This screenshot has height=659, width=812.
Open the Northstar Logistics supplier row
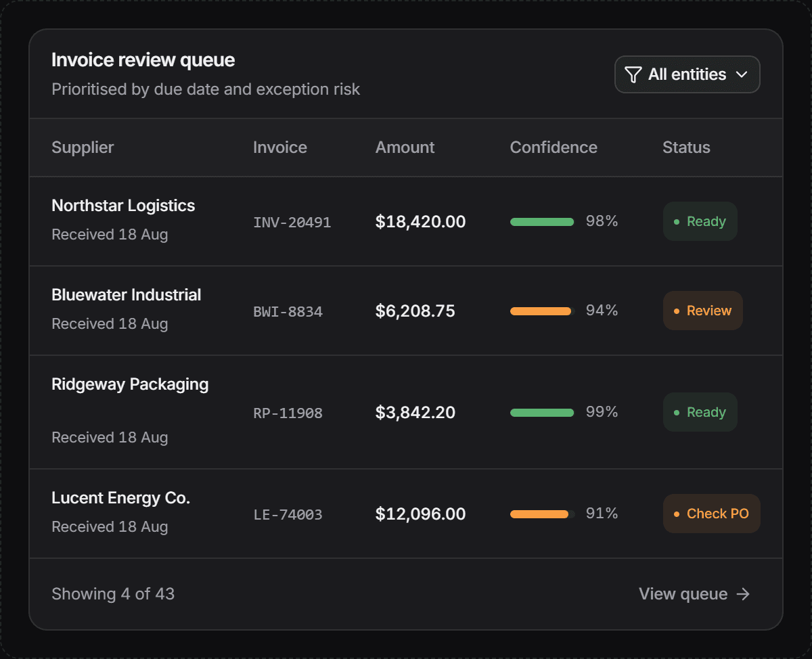click(406, 221)
